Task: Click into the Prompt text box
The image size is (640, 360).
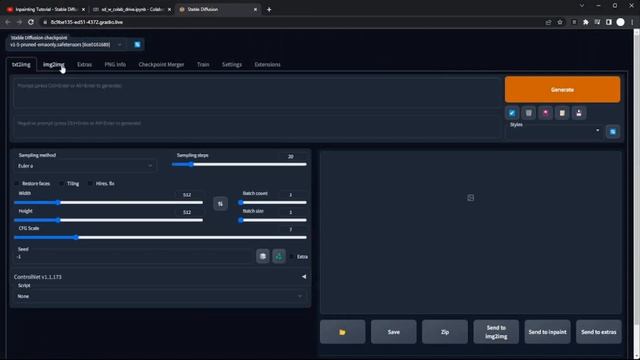Action: point(257,93)
